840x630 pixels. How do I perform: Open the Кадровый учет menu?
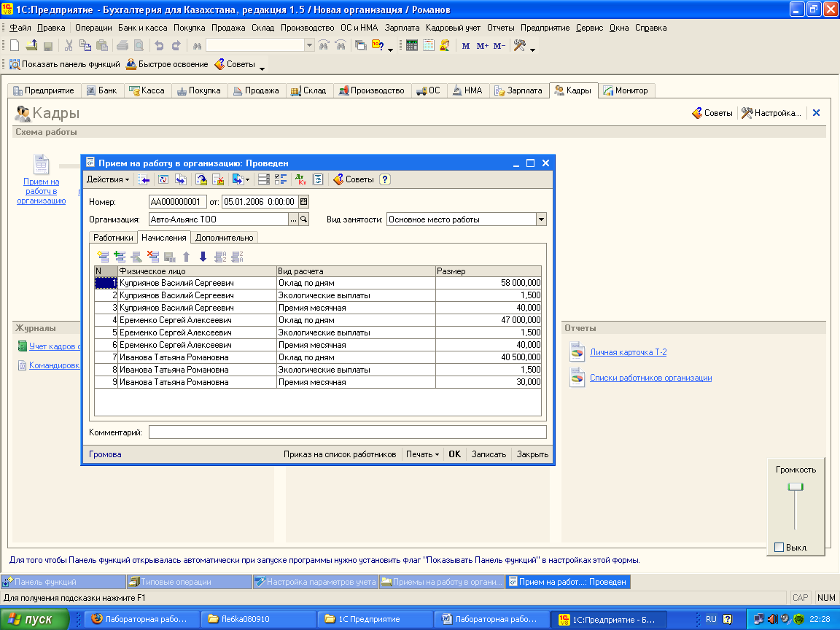(454, 28)
